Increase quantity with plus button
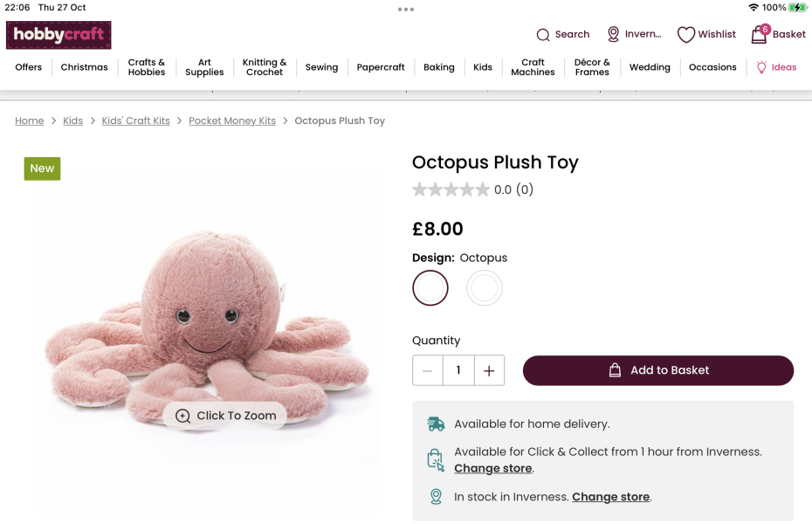The image size is (812, 524). pyautogui.click(x=489, y=370)
